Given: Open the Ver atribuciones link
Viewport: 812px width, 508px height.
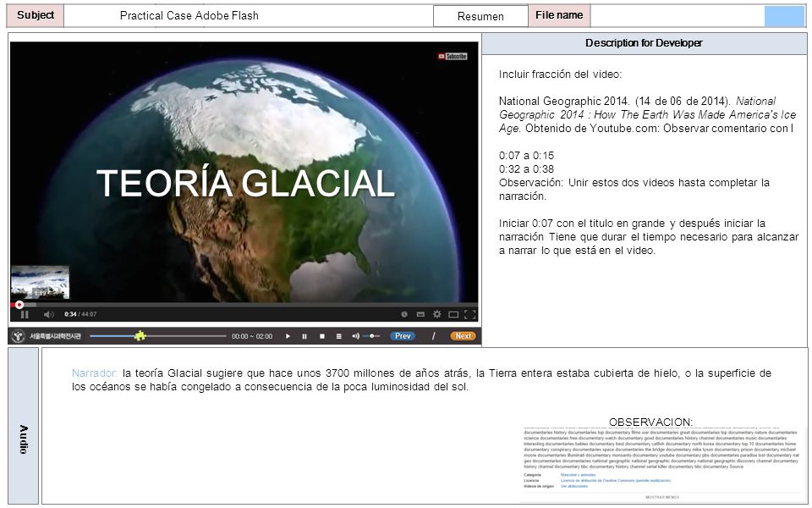Looking at the screenshot, I should click(574, 486).
